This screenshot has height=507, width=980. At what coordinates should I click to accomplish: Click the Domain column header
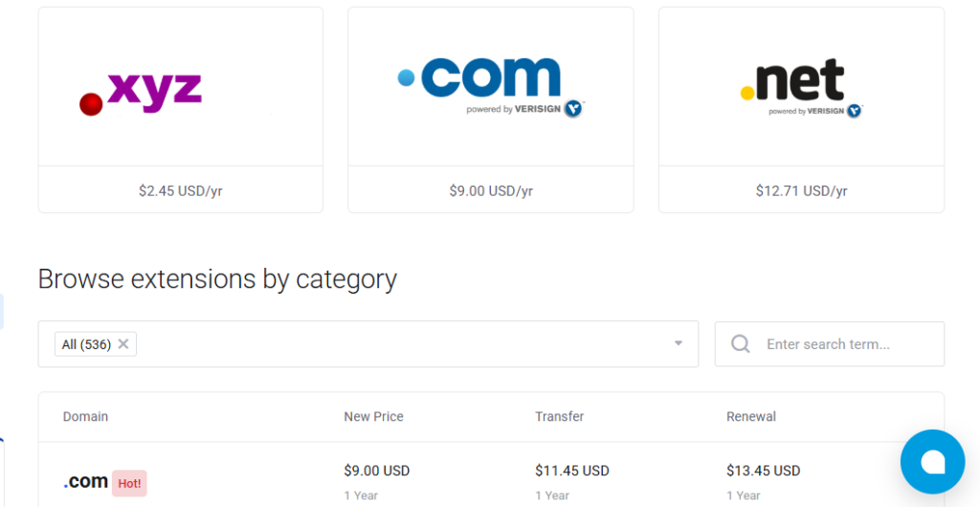(x=85, y=417)
